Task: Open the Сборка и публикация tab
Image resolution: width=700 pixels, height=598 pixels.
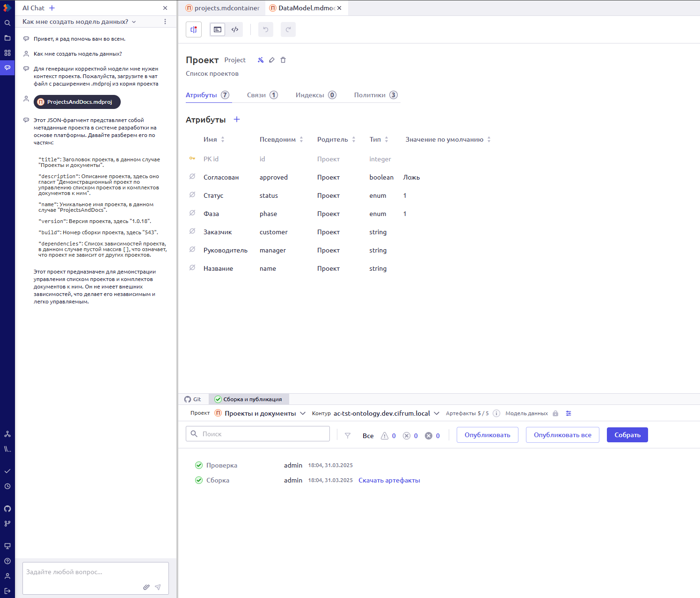Action: tap(248, 399)
